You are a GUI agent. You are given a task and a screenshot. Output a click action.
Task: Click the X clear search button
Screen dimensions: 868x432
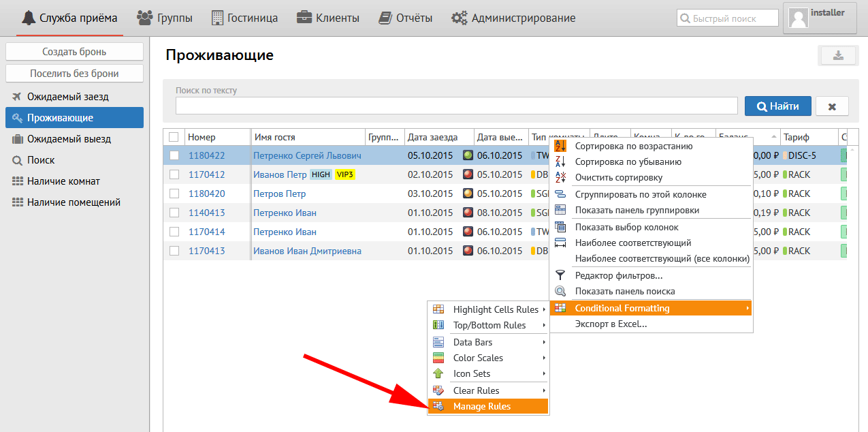832,106
